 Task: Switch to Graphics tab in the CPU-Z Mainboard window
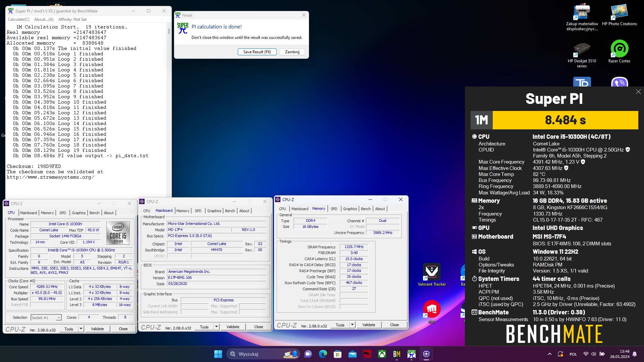point(214,211)
